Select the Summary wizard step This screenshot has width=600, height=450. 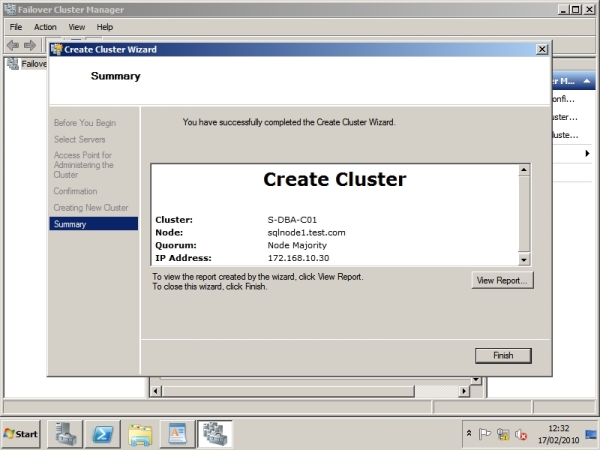(93, 224)
